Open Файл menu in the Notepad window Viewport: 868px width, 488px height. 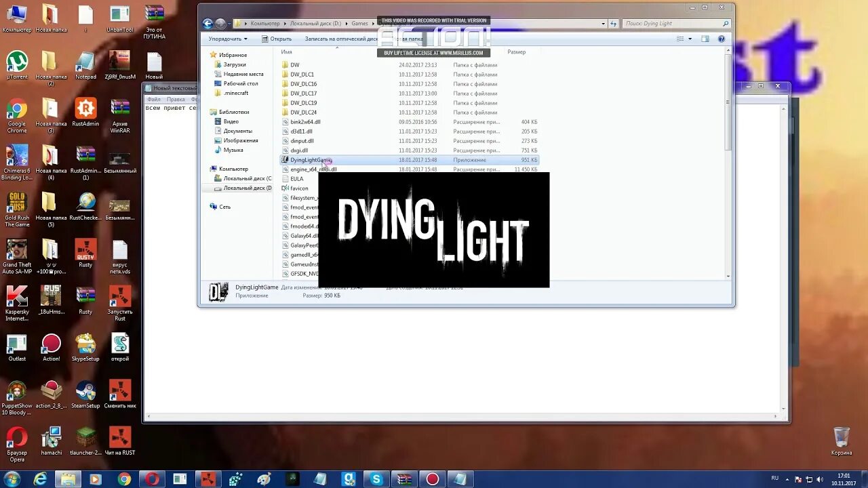tap(154, 100)
